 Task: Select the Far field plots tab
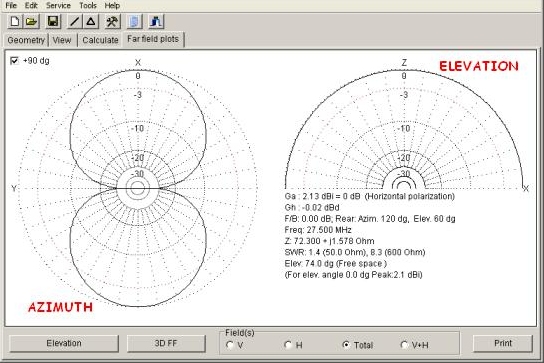tap(153, 39)
